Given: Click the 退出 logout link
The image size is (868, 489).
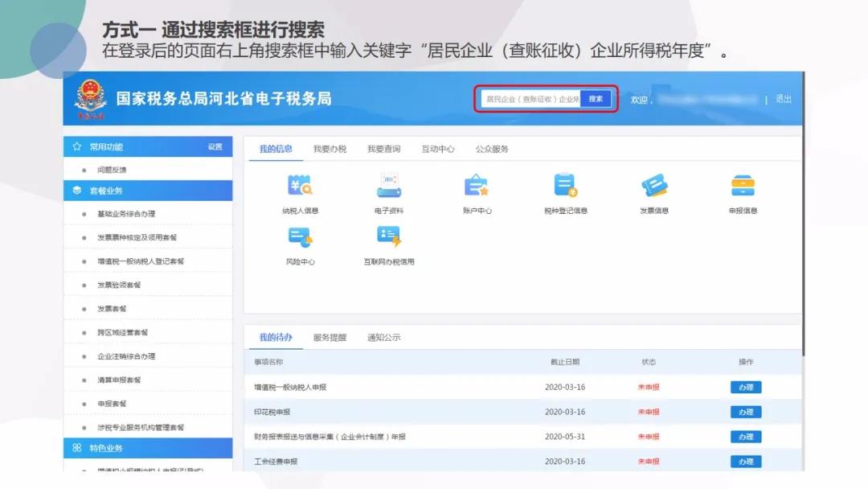Looking at the screenshot, I should pyautogui.click(x=784, y=99).
